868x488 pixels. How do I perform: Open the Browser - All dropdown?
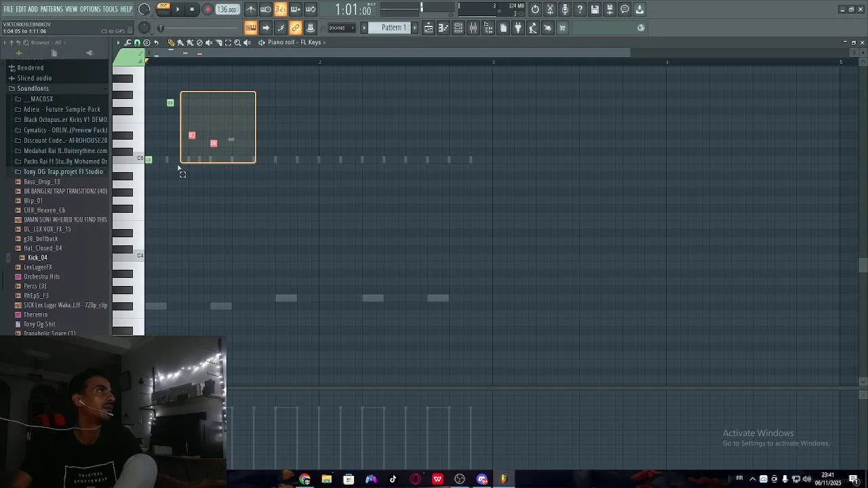click(46, 43)
